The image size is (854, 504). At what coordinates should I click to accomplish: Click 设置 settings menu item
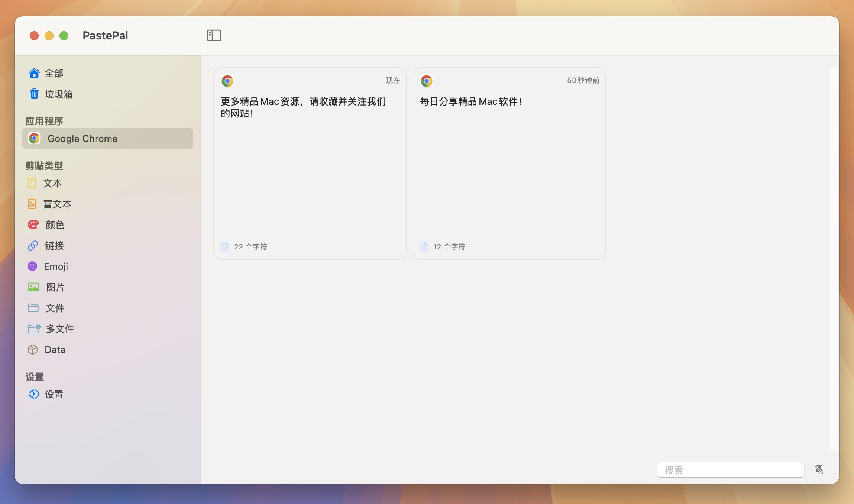pyautogui.click(x=54, y=394)
